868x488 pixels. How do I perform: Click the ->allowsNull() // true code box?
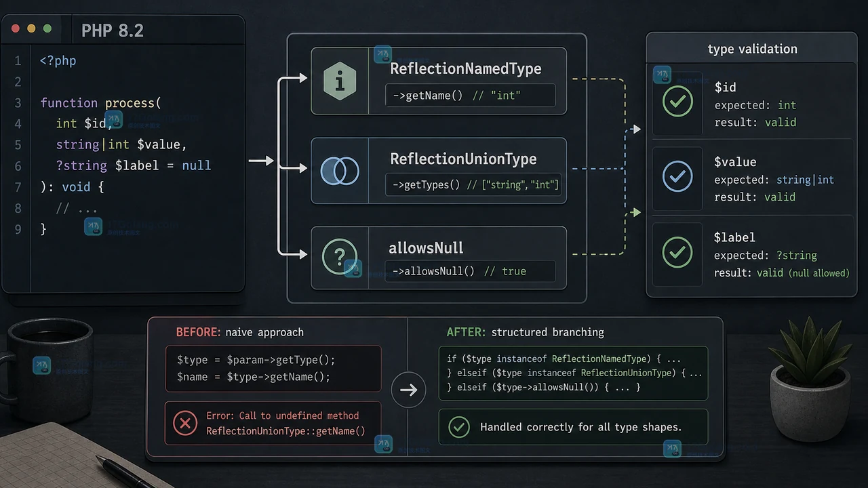(x=471, y=271)
